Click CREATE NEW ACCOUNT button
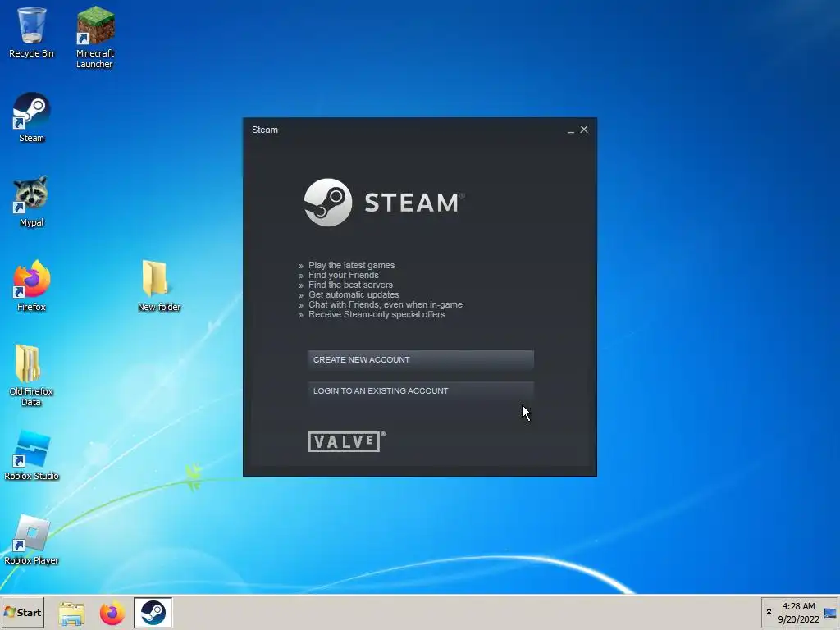The height and width of the screenshot is (630, 840). pos(421,359)
